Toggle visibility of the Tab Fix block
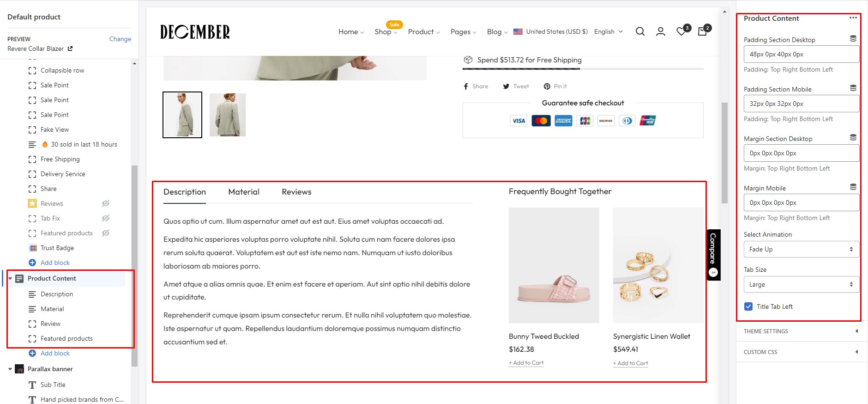 [106, 218]
